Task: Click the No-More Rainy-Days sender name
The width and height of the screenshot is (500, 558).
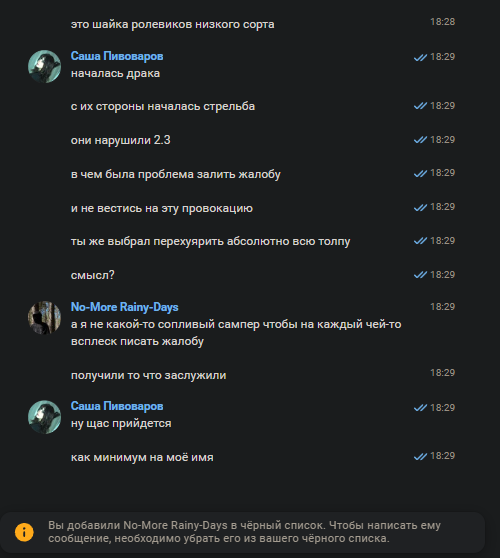Action: tap(125, 307)
